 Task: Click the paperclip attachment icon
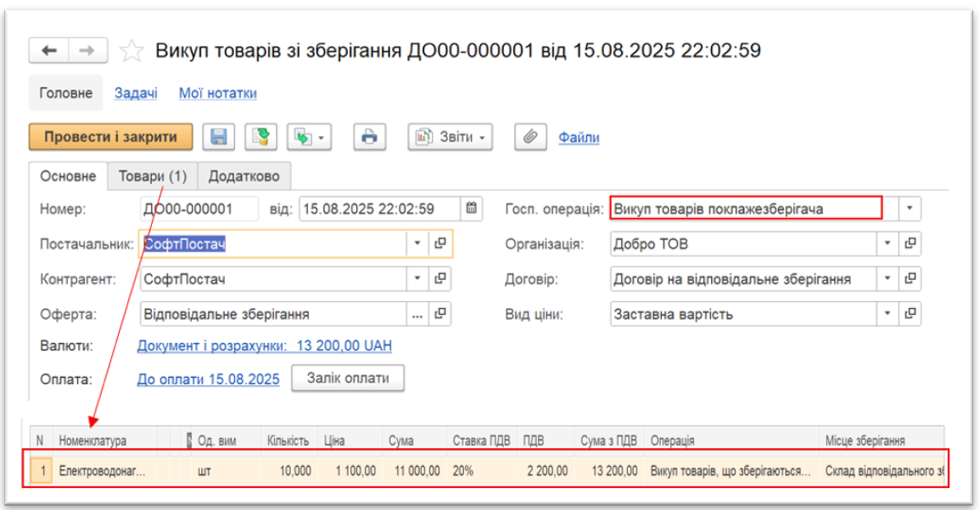530,137
